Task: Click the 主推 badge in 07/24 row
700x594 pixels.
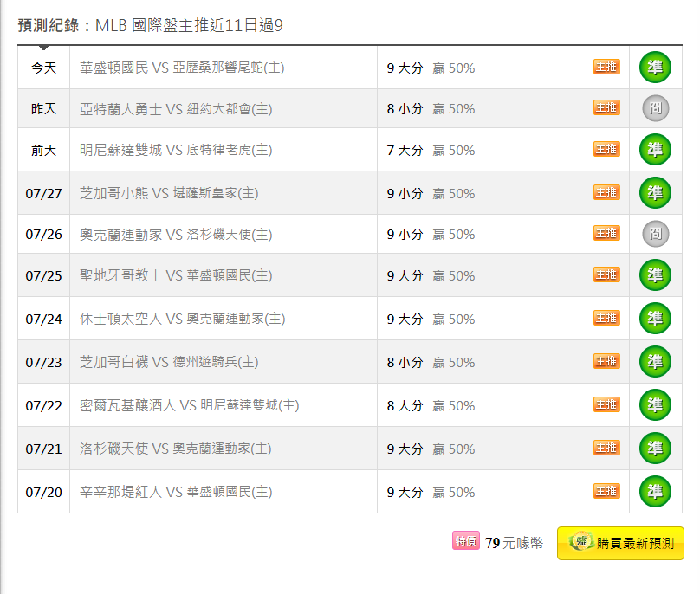Action: tap(606, 317)
